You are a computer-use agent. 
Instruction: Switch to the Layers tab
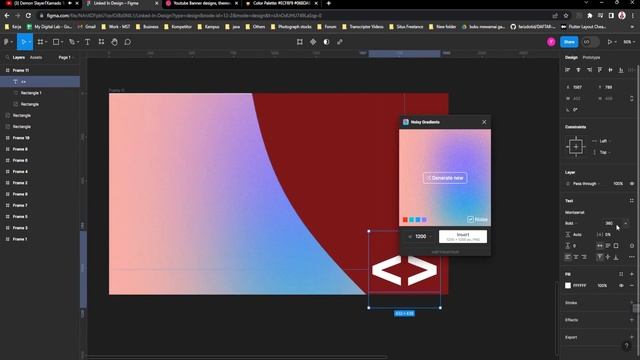(x=18, y=58)
